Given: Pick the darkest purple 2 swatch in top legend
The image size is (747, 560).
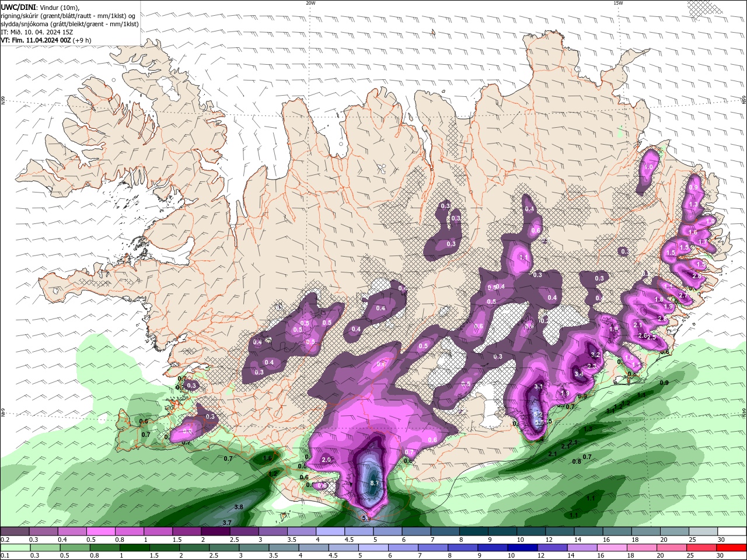Looking at the screenshot, I should (215, 531).
